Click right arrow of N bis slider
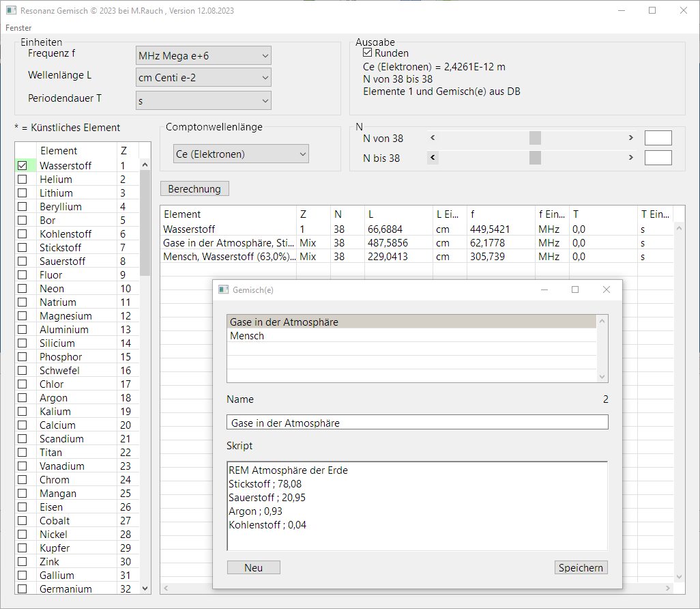Screen dimensions: 700x609 (x=631, y=157)
